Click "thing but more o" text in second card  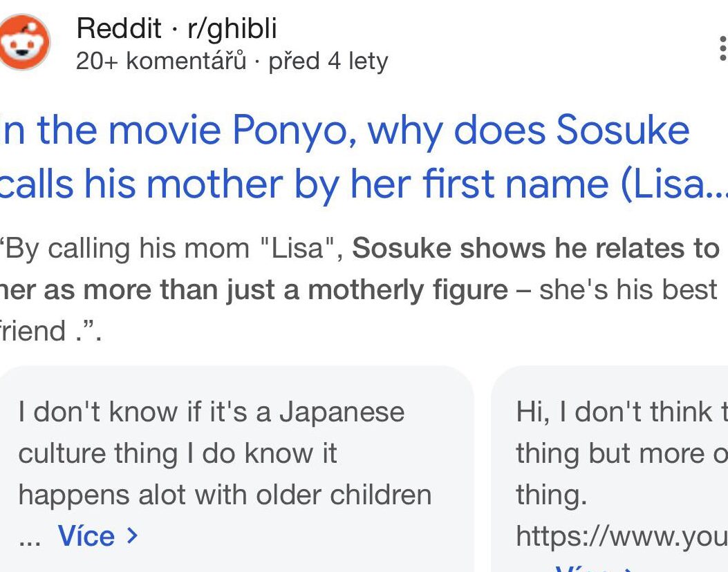coord(620,453)
